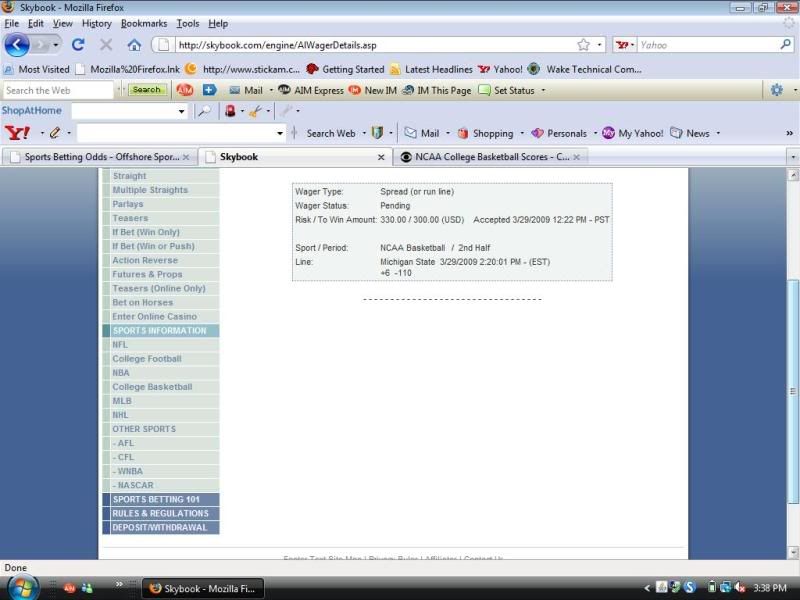
Task: Select Skybook - Mozilla Firefox taskbar button
Action: click(x=203, y=588)
